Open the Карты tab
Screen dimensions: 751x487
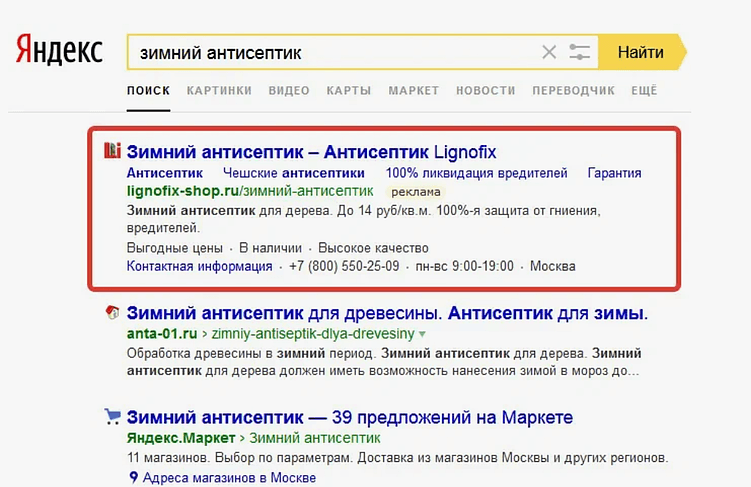(x=349, y=91)
